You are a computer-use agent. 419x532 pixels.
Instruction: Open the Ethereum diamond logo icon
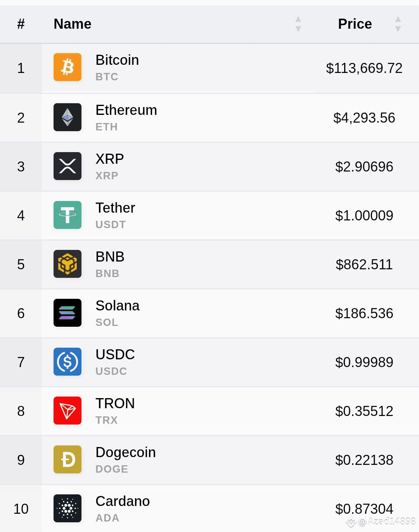68,117
